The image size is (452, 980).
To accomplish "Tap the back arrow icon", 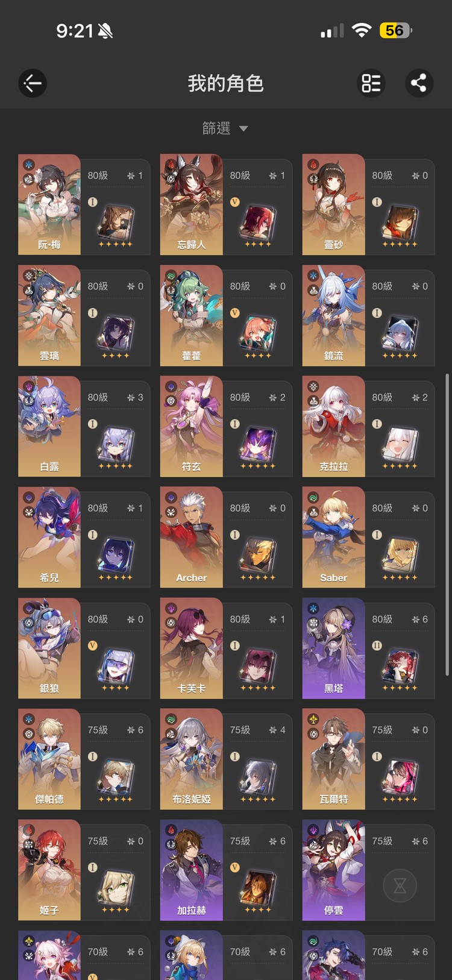I will point(33,83).
